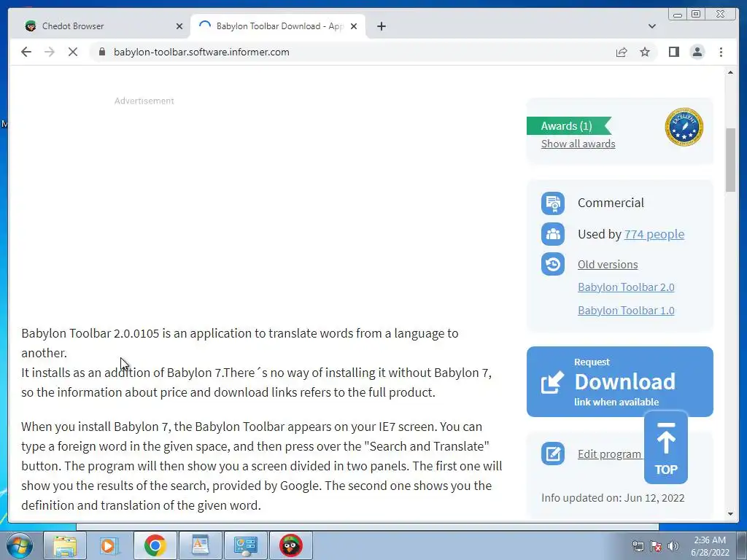Click the Awards (1) ribbon
The height and width of the screenshot is (560, 747).
[x=569, y=125]
